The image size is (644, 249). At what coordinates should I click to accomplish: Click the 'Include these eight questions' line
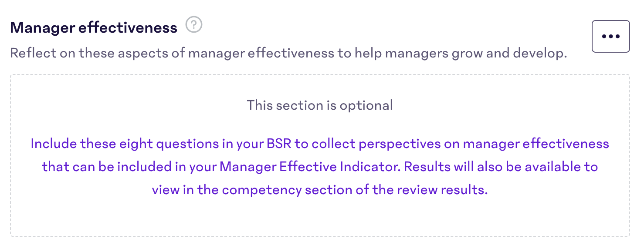point(320,144)
